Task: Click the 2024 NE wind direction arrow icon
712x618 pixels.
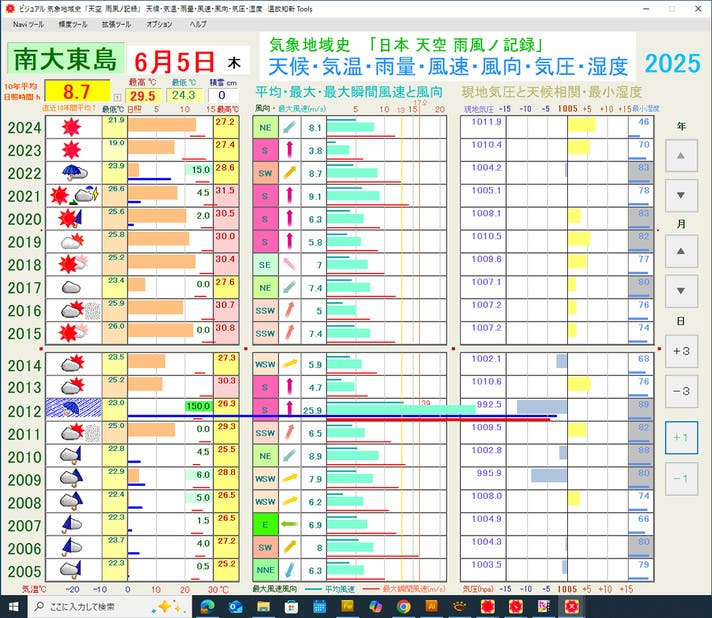Action: click(290, 128)
